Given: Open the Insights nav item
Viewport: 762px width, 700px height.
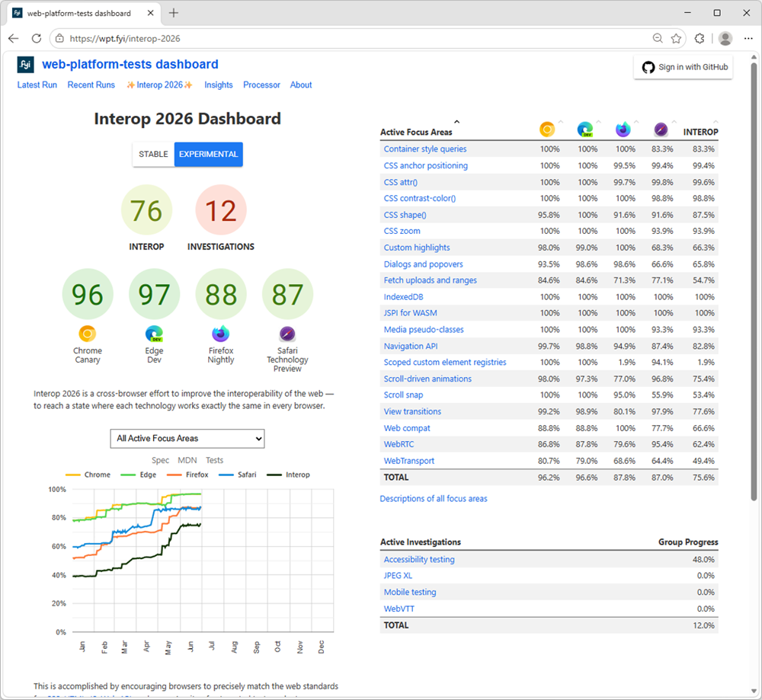Looking at the screenshot, I should (x=219, y=85).
